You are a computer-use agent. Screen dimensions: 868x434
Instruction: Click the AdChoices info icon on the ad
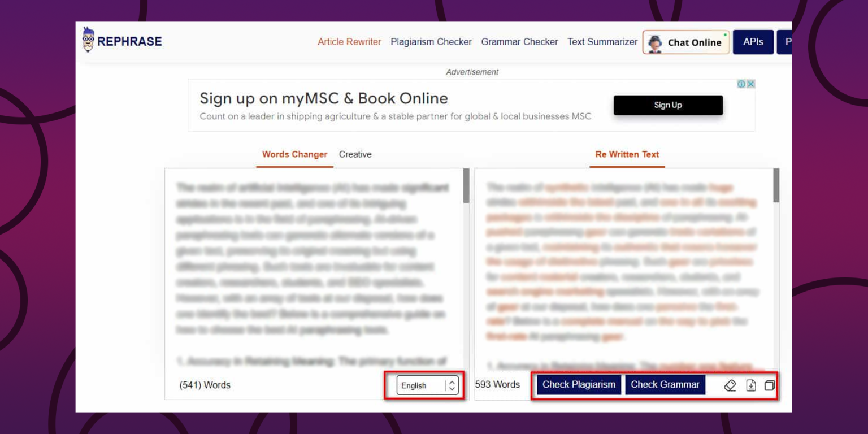click(x=741, y=83)
